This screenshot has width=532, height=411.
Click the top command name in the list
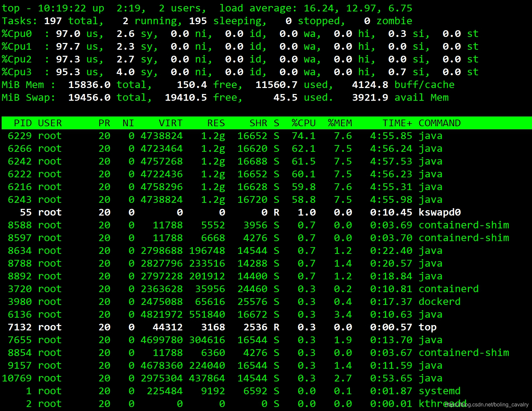(428, 327)
